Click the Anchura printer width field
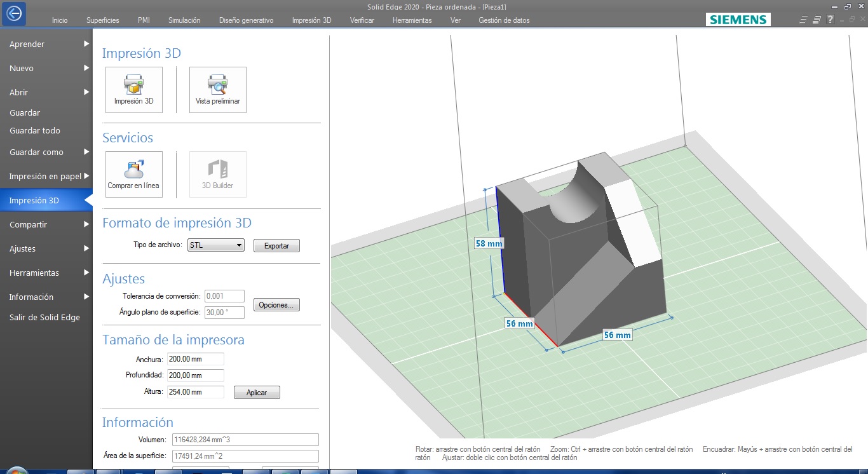This screenshot has height=474, width=868. coord(195,358)
